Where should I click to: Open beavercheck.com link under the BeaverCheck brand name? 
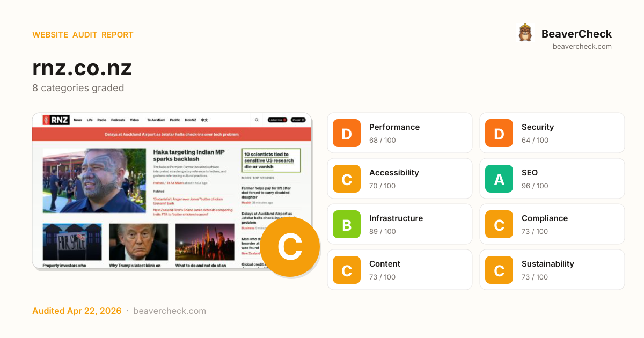point(582,46)
